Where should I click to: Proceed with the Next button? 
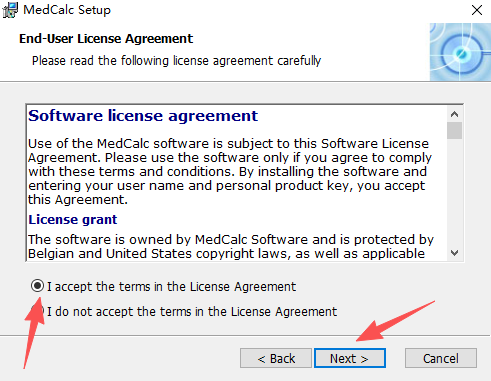350,358
